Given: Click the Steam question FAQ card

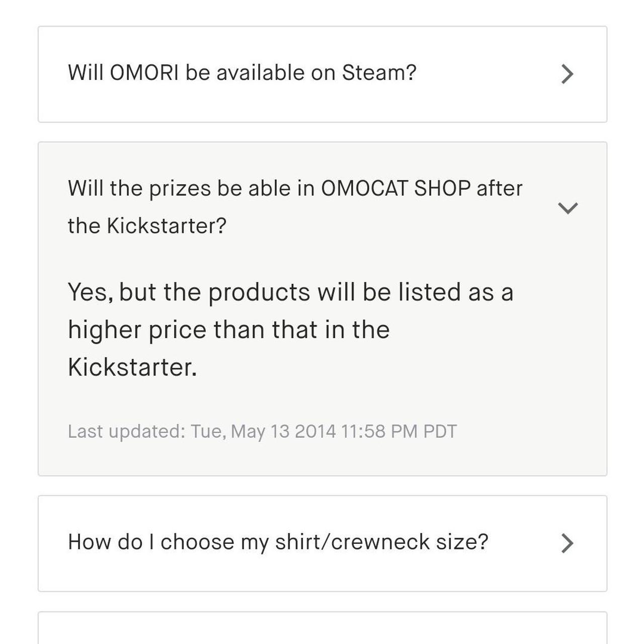Looking at the screenshot, I should [x=322, y=73].
